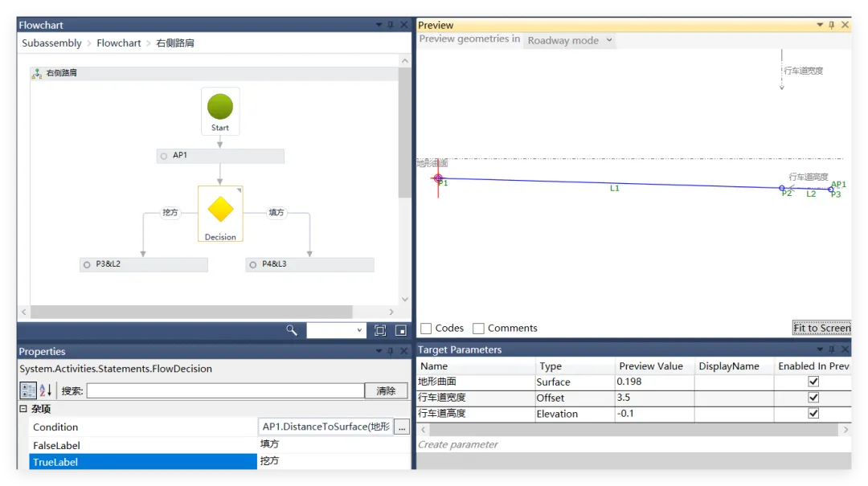Pin the Target Parameters panel
Screen dimensions: 868x486
(x=832, y=349)
